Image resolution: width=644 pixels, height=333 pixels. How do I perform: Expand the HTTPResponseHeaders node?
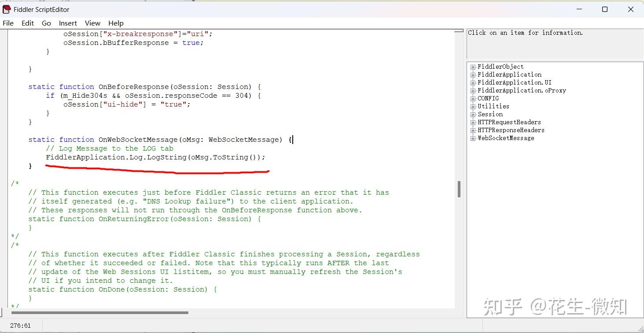coord(472,130)
